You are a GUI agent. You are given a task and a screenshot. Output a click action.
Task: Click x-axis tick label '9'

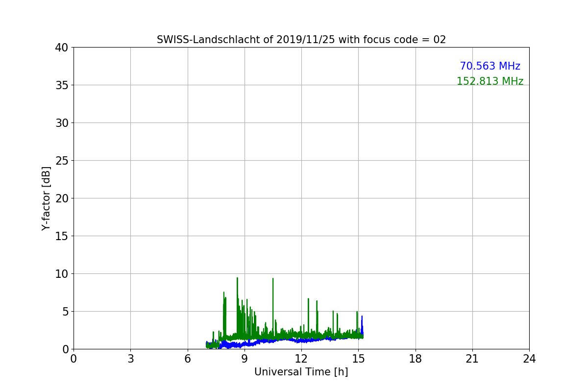[x=245, y=359]
